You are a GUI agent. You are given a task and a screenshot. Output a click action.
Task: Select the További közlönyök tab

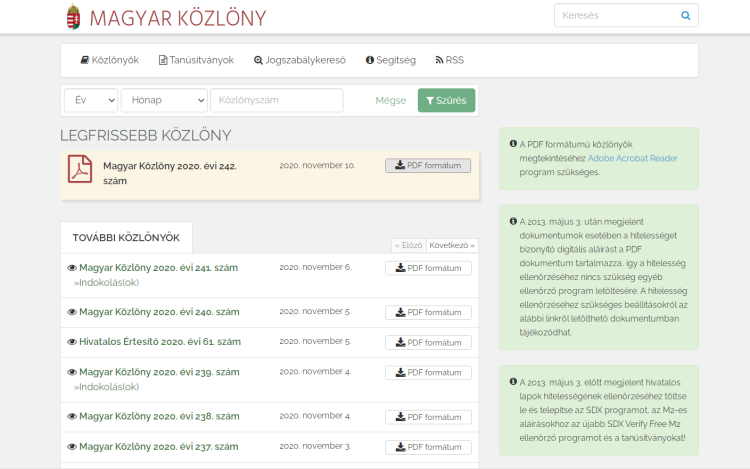click(126, 238)
